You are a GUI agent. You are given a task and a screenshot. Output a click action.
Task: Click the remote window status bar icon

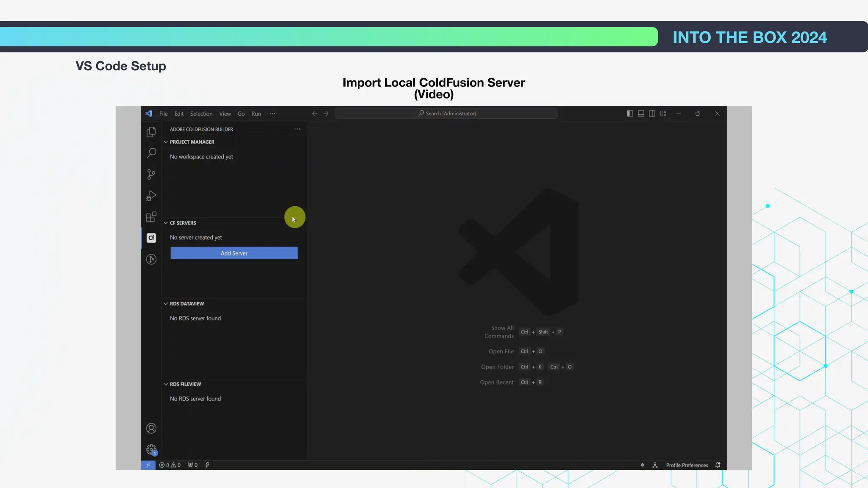(x=148, y=465)
